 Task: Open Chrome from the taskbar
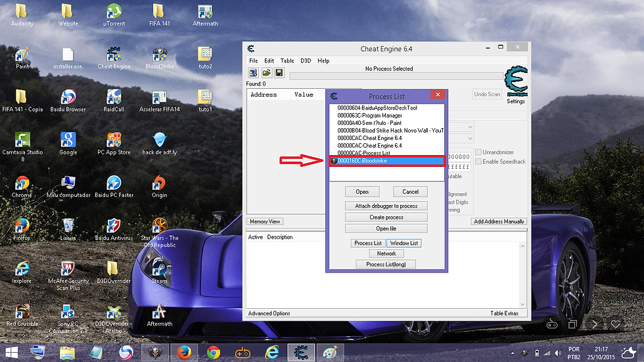coord(213,353)
